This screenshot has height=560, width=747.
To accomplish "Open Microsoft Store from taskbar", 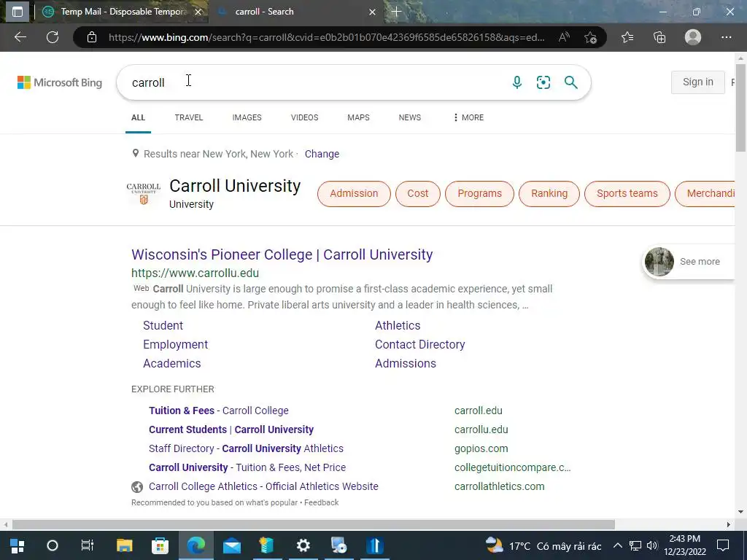I will coord(160,545).
